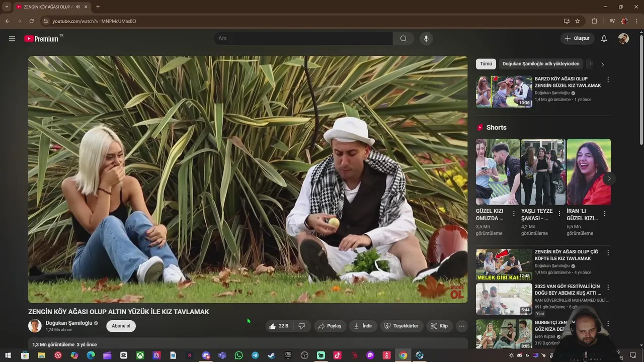Open Teşekkürler super thanks button
Viewport: 644px width, 362px height.
(x=401, y=326)
